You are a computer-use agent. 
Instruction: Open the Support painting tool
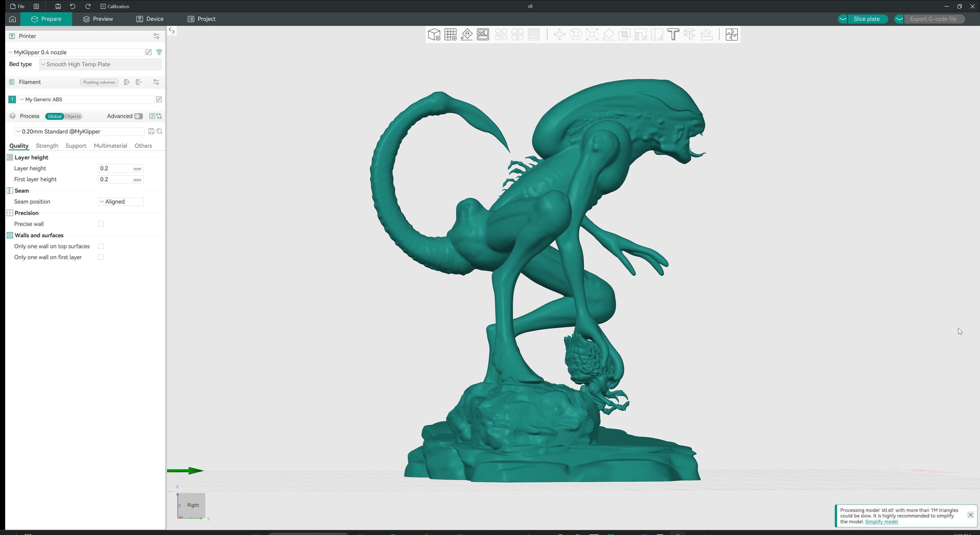click(x=641, y=35)
